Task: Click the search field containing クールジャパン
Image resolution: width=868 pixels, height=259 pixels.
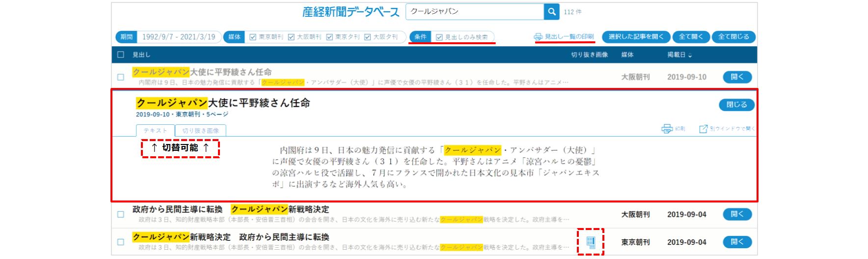Action: [x=474, y=11]
